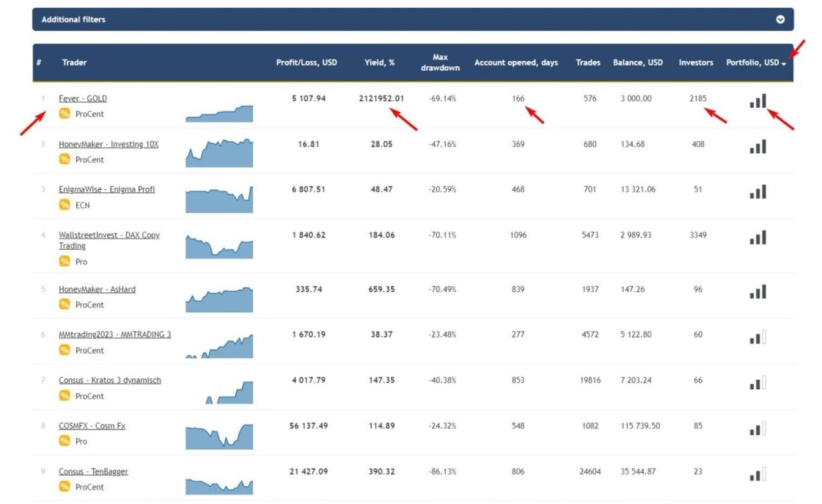
Task: Click the portfolio bars icon for HoneyMaker - AsHard
Action: coord(758,292)
